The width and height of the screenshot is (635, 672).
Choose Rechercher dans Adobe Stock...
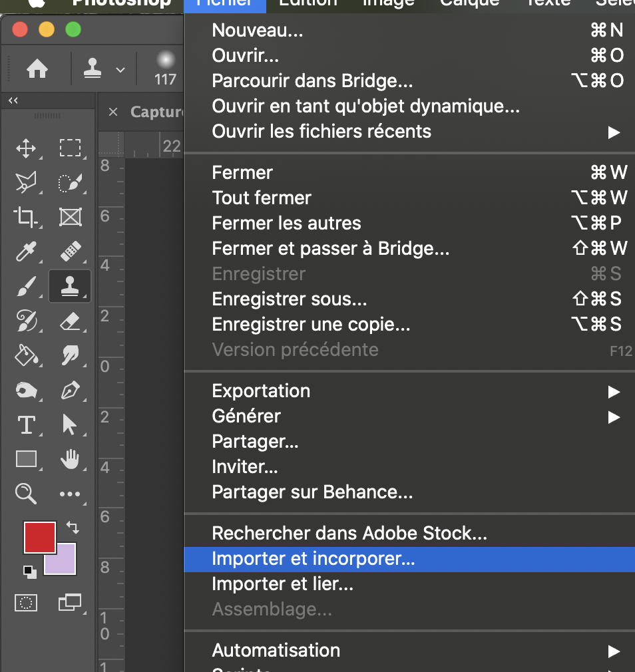409,533
